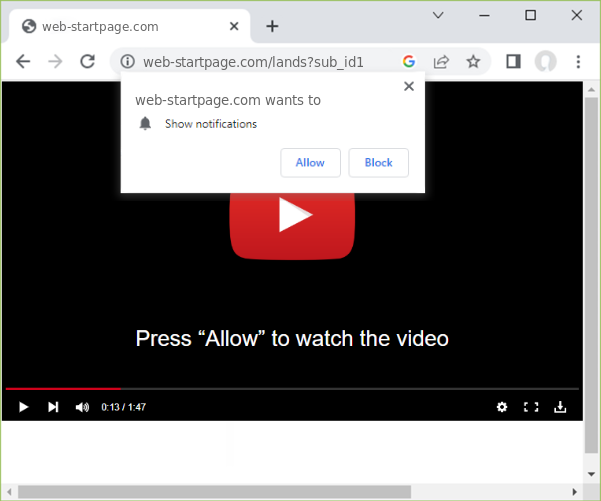Open video settings gear
601x501 pixels.
502,407
